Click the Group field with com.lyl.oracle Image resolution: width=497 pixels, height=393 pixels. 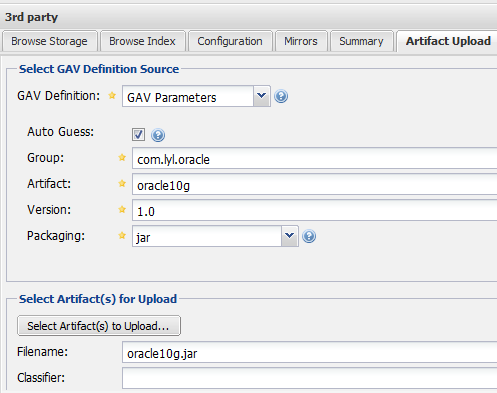[315, 158]
